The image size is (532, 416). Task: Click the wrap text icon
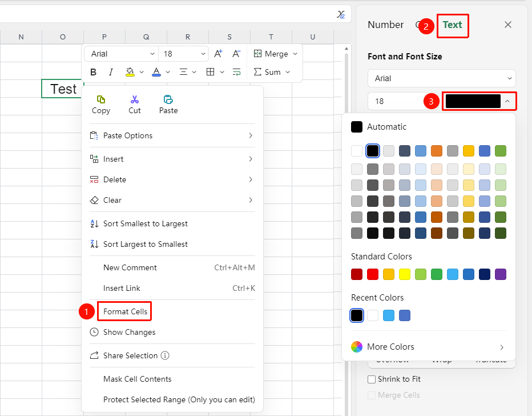pos(236,72)
